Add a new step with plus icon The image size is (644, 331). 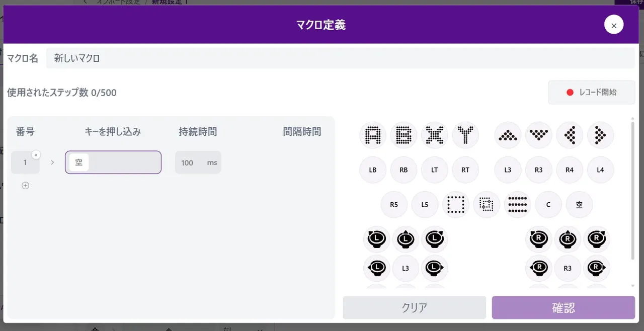(25, 186)
